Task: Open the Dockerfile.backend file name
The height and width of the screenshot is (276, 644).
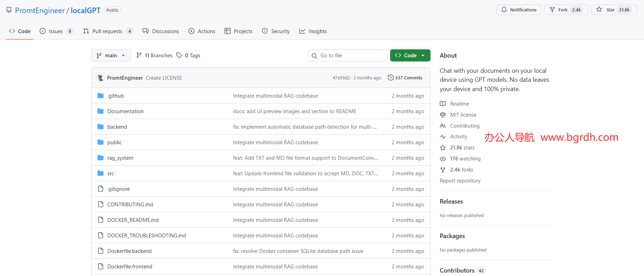Action: pos(129,251)
